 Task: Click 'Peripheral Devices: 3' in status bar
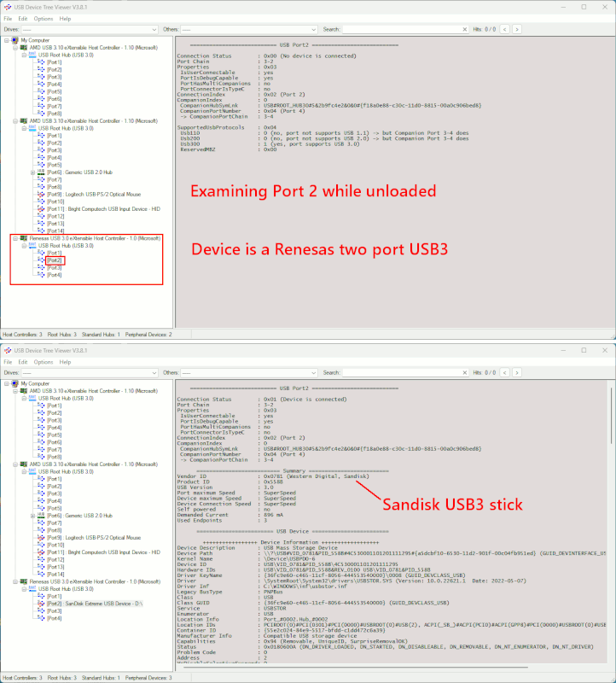pyautogui.click(x=148, y=678)
